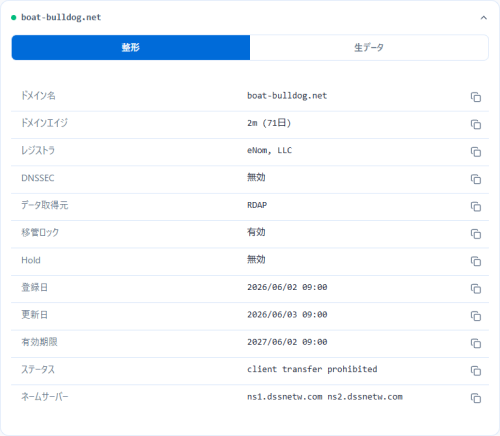The width and height of the screenshot is (500, 436).
Task: Switch to the 整形 tab
Action: pos(131,47)
